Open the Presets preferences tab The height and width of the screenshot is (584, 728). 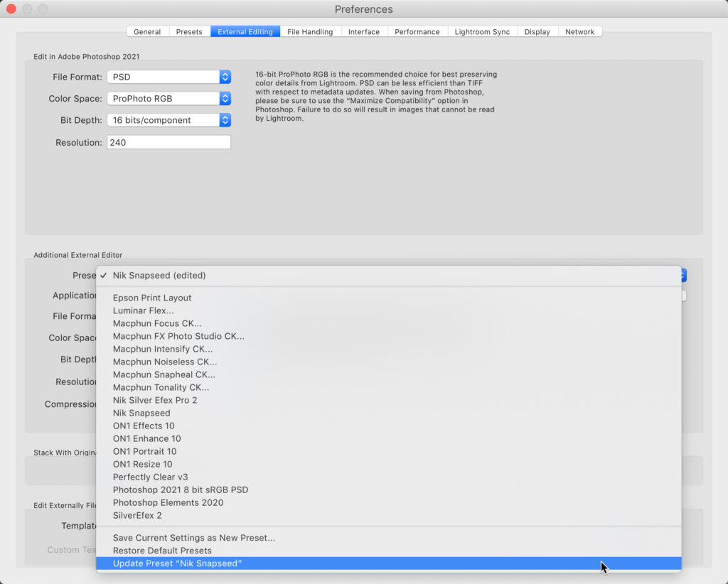pyautogui.click(x=189, y=32)
